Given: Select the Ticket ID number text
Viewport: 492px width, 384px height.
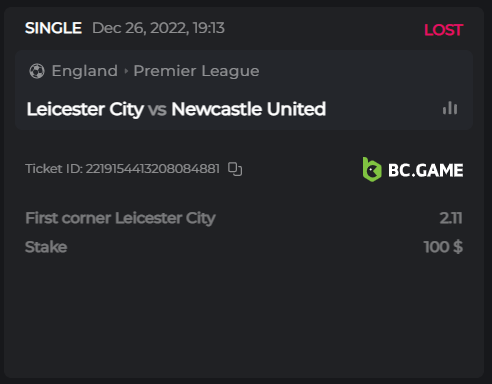Looking at the screenshot, I should pyautogui.click(x=153, y=169).
